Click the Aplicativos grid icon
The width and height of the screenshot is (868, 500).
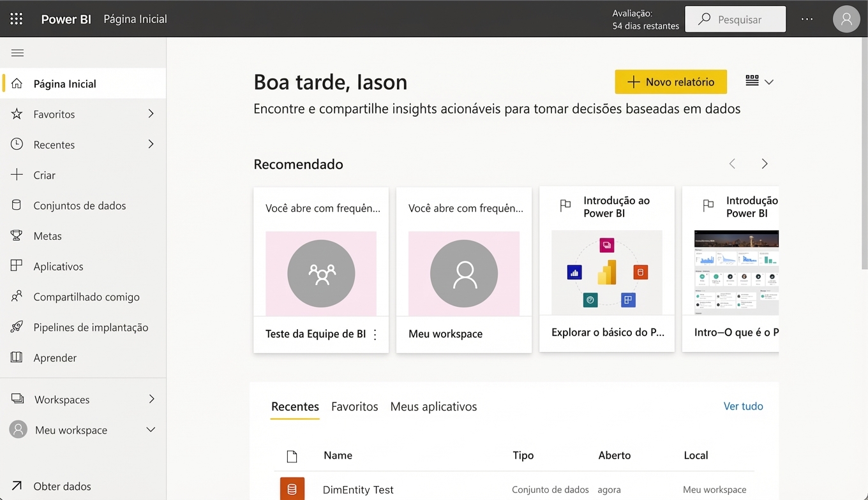click(x=17, y=267)
